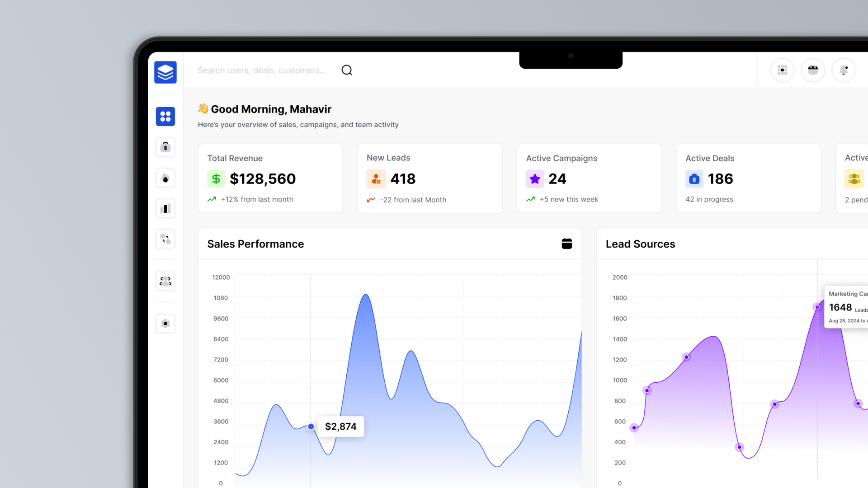The width and height of the screenshot is (868, 488).
Task: Click the $2,874 data point on sales chart
Action: click(x=311, y=427)
